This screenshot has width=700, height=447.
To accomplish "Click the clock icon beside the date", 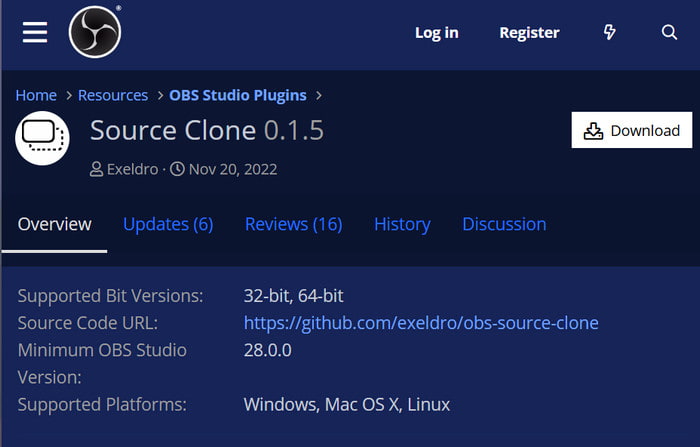I will coord(177,169).
